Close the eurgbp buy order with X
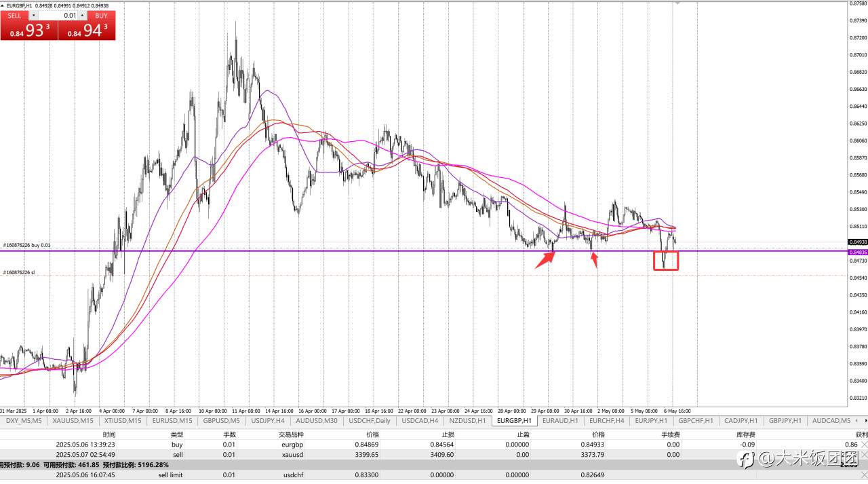This screenshot has height=484, width=868. [x=863, y=445]
